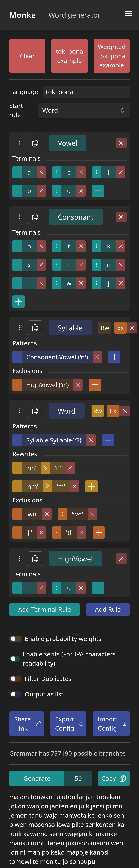Copy the HighVowel rule
The image size is (139, 868).
(35, 559)
